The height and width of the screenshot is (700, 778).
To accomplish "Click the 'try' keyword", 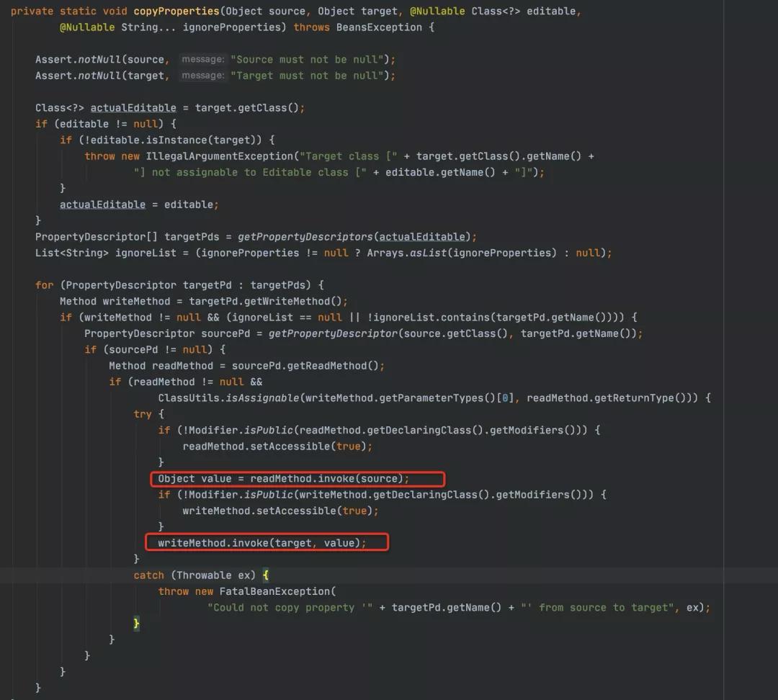I will (143, 414).
